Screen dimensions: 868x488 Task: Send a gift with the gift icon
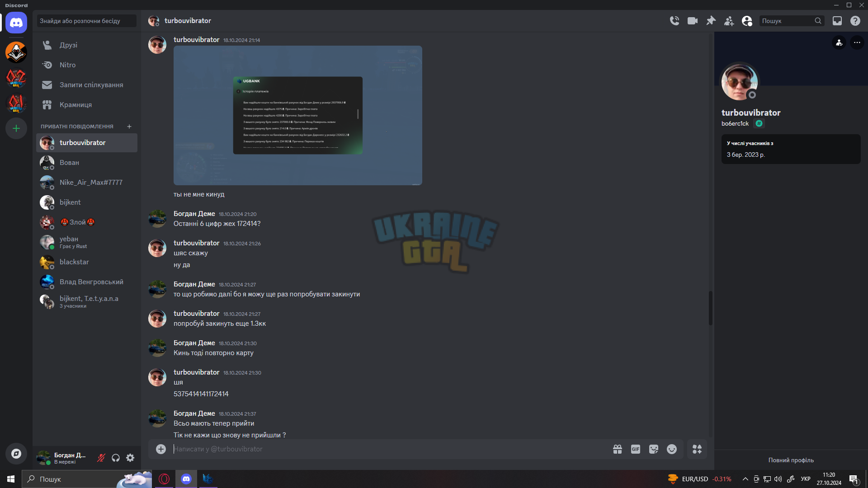(x=618, y=449)
